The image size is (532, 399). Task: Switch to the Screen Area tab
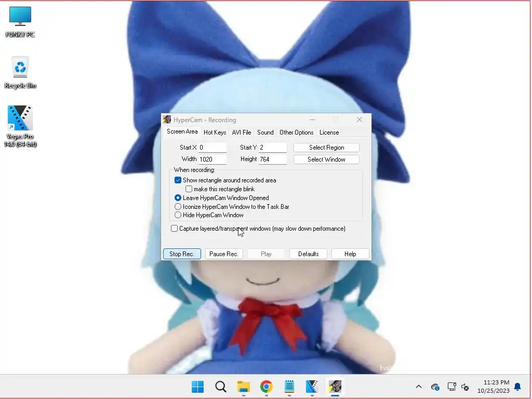click(182, 131)
